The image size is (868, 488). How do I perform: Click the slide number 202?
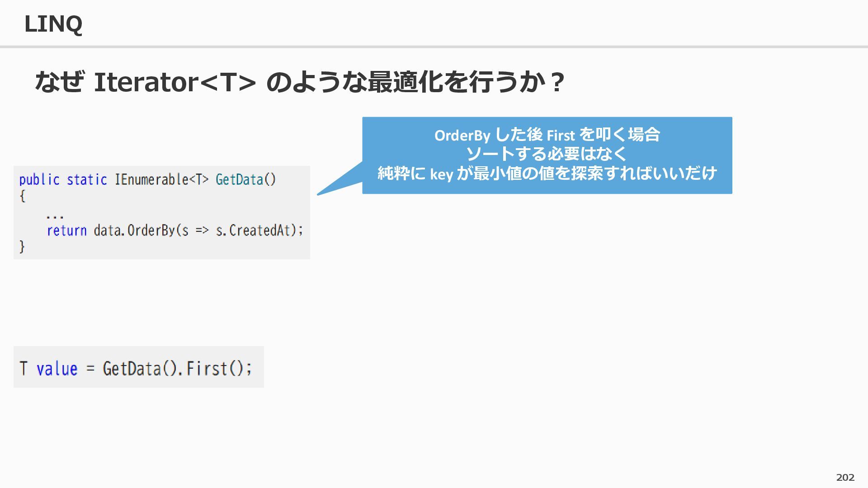click(845, 478)
